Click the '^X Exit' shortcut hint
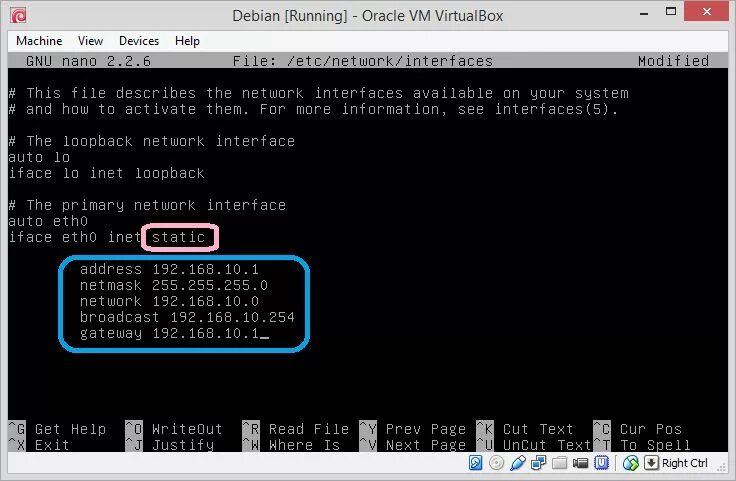 pyautogui.click(x=39, y=445)
